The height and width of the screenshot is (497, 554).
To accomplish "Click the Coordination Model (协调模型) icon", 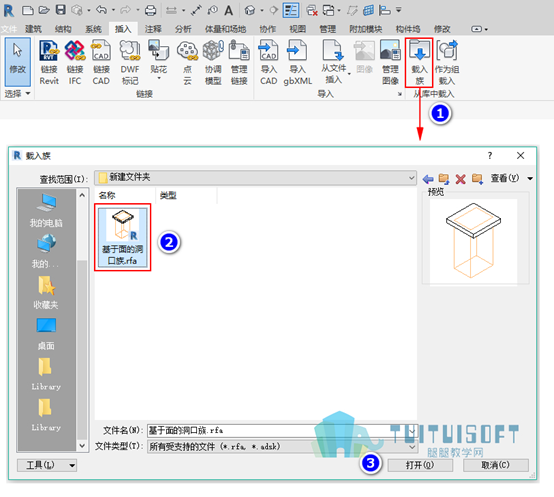I will [x=213, y=63].
